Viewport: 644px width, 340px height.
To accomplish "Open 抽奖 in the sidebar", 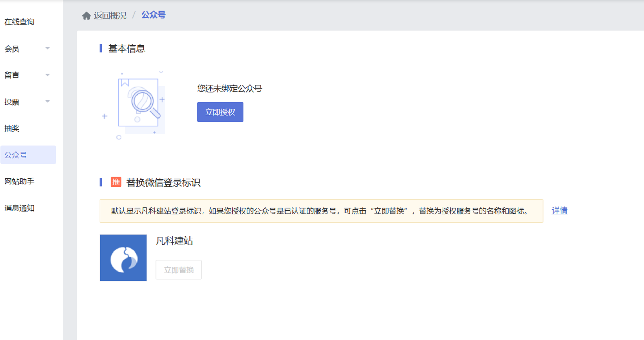I will (x=12, y=128).
